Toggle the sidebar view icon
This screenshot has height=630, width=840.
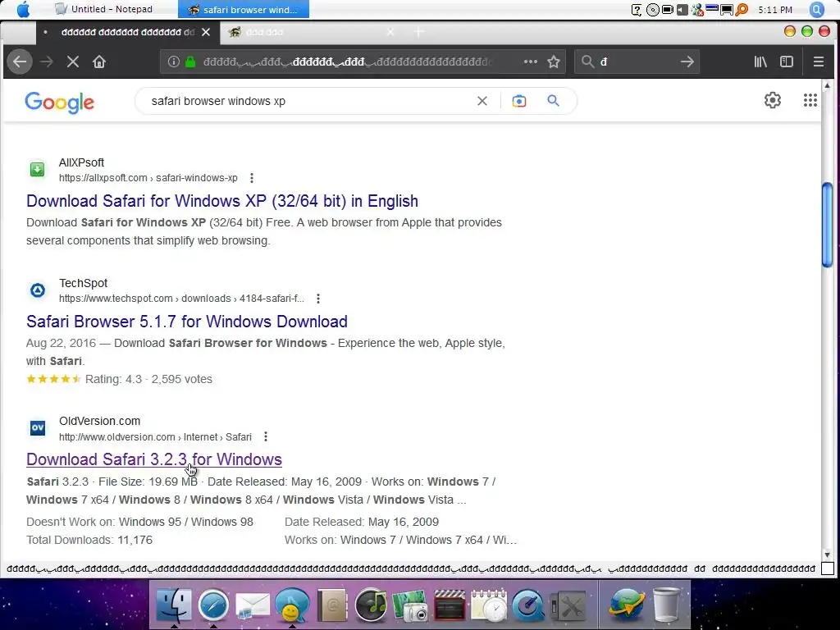coord(787,62)
